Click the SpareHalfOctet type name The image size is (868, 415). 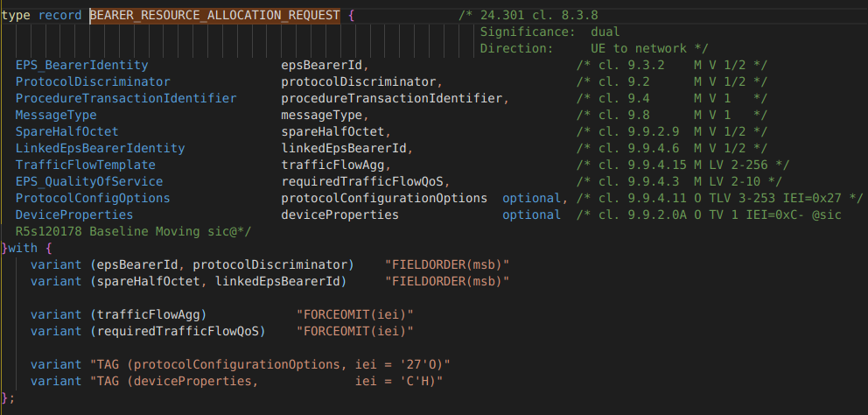tap(67, 132)
